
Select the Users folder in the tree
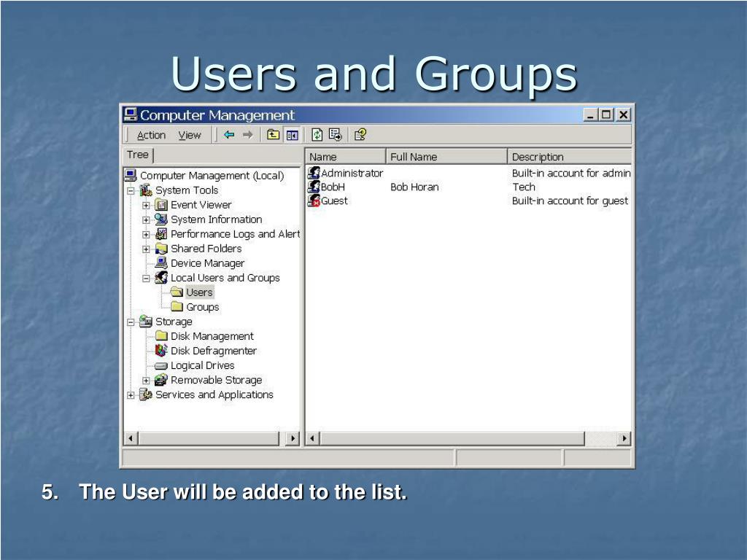(x=199, y=292)
